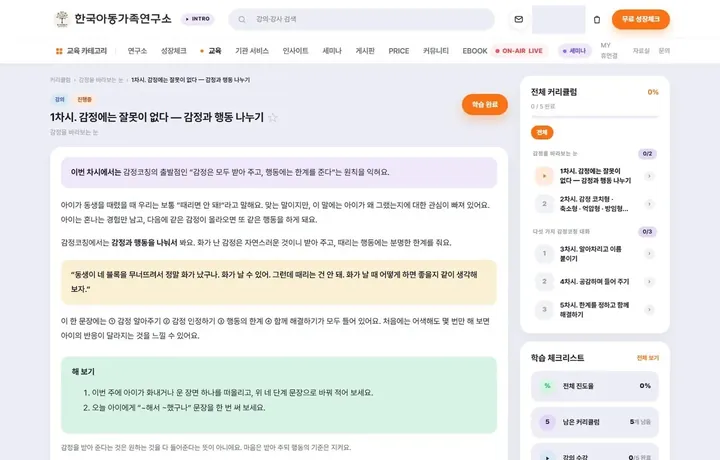Open the 4차시. 공감하며 들어 주기 lesson
This screenshot has height=460, width=720.
click(x=594, y=281)
